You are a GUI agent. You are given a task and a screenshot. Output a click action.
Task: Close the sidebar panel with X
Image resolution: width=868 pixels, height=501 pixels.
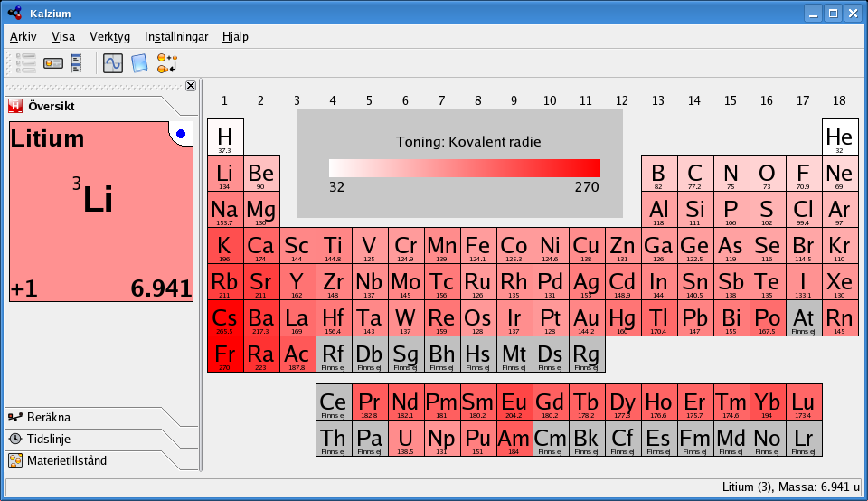[191, 86]
